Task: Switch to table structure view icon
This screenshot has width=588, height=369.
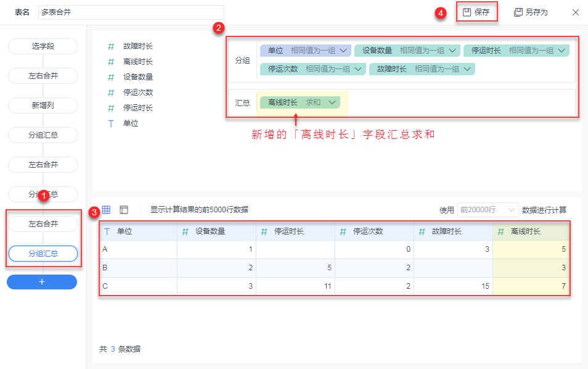Action: 124,210
